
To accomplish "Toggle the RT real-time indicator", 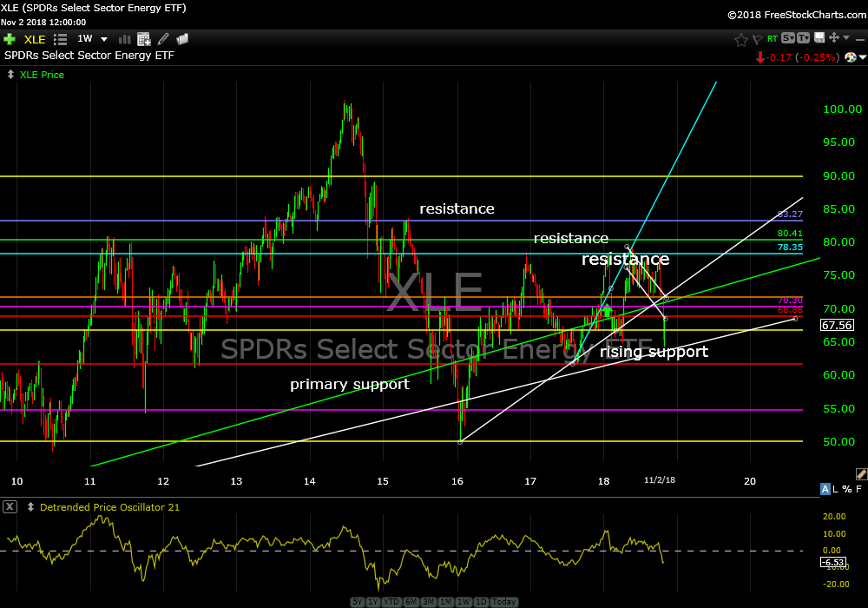I will click(772, 39).
